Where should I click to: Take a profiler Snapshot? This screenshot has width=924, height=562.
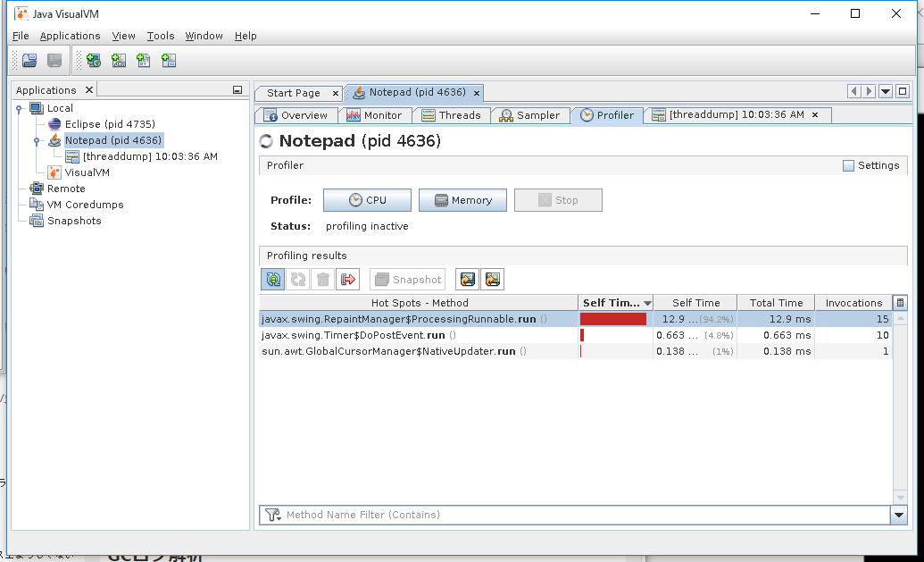[407, 279]
